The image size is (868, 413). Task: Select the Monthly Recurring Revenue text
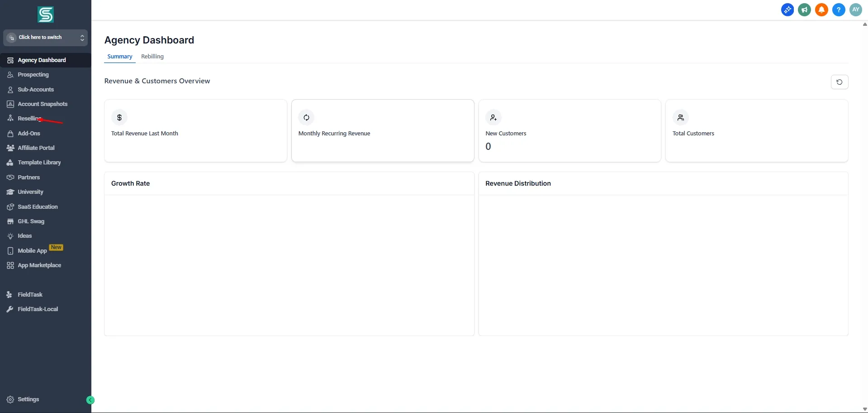click(x=334, y=134)
